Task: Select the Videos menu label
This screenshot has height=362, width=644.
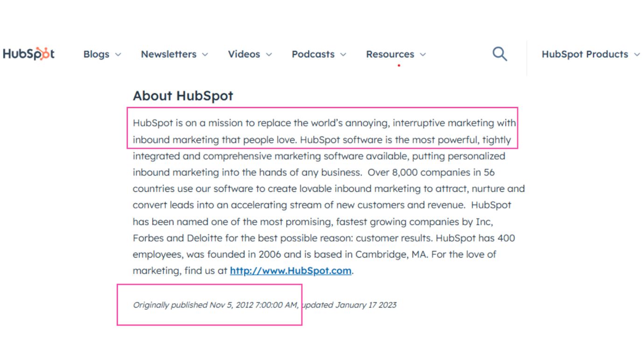Action: pyautogui.click(x=244, y=54)
